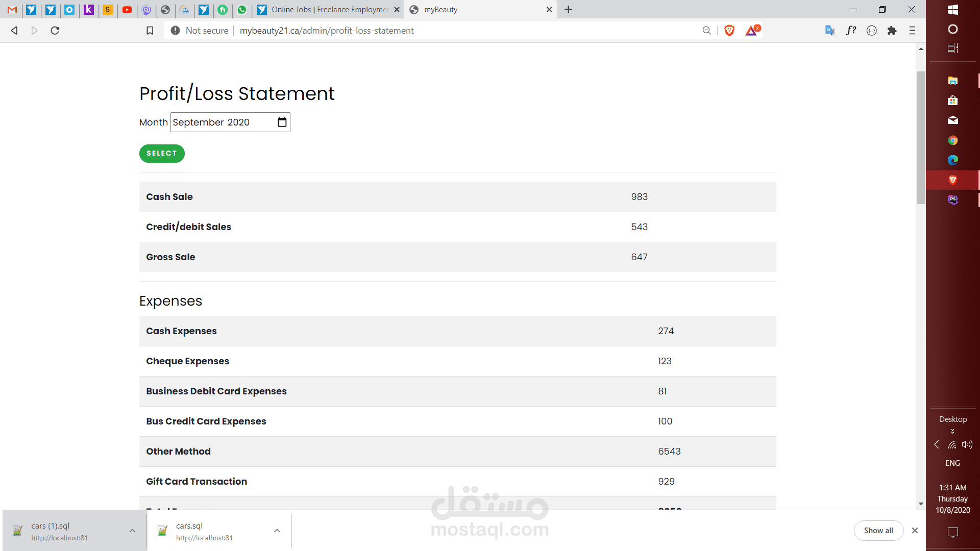This screenshot has height=551, width=980.
Task: Click the Brave Shields lion icon
Action: (729, 31)
